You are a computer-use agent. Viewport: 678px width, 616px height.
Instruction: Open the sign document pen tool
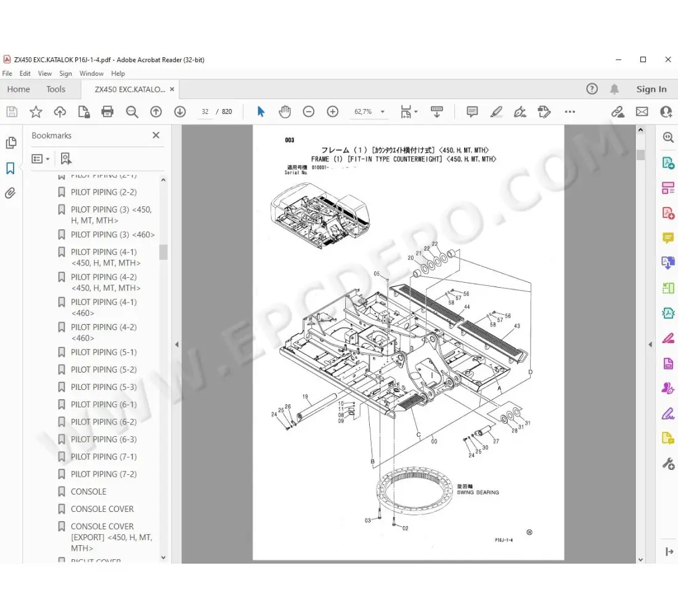(x=520, y=112)
